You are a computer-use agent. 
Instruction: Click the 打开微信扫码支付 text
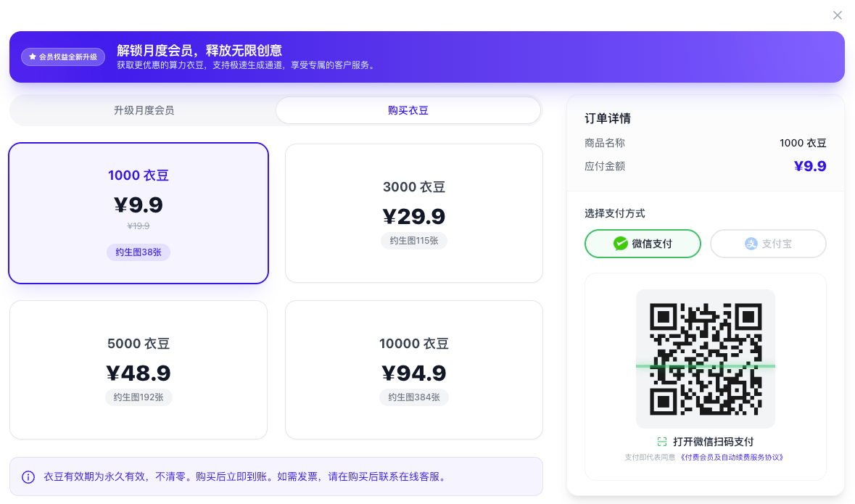click(x=714, y=442)
